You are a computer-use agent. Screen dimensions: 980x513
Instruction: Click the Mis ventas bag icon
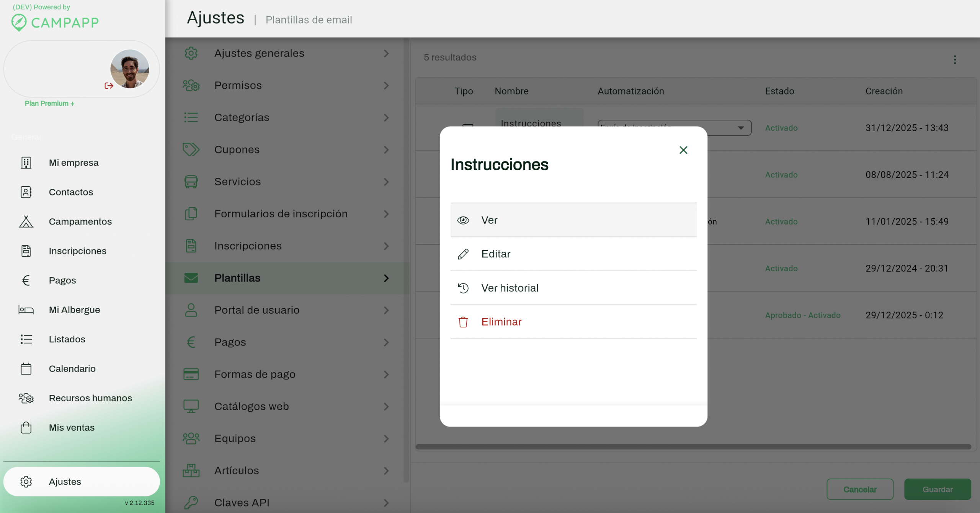(26, 428)
